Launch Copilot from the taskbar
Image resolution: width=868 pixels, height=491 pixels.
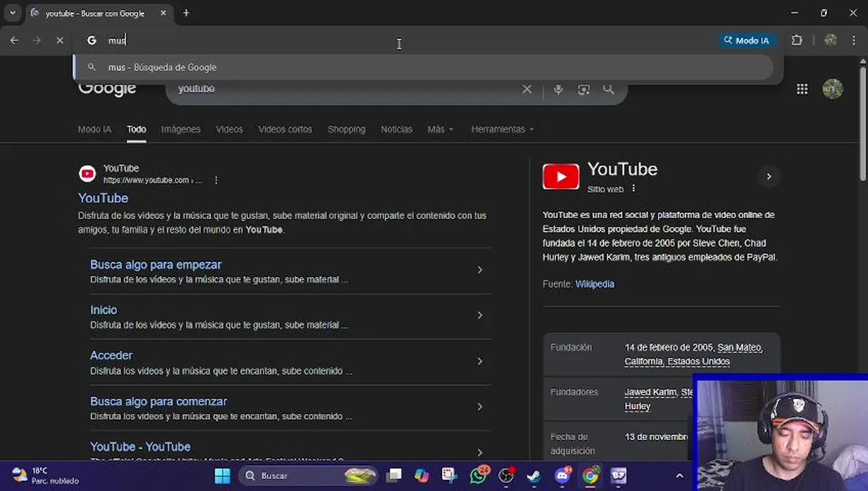[x=422, y=475]
